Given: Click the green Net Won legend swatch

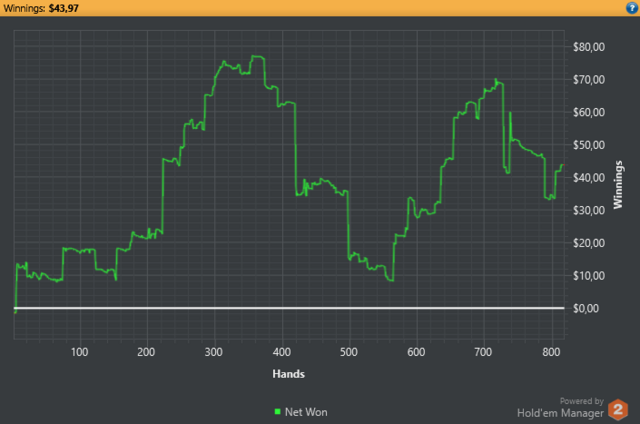Looking at the screenshot, I should point(278,412).
